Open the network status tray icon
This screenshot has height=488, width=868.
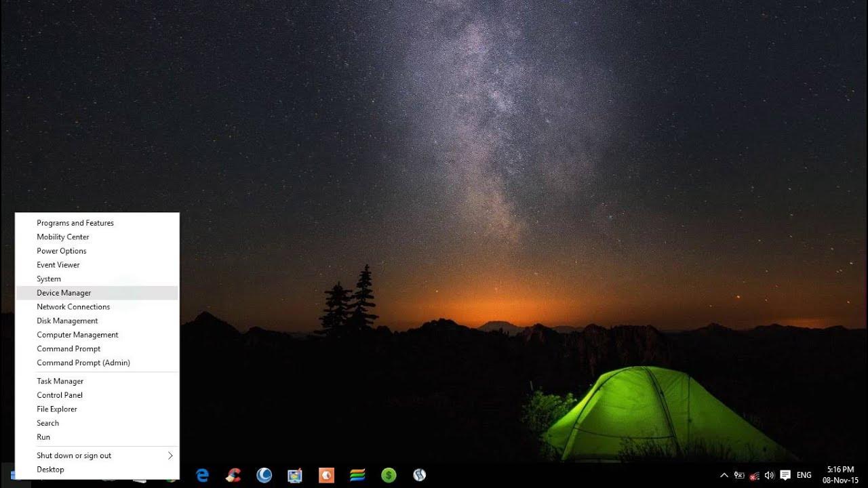point(754,476)
